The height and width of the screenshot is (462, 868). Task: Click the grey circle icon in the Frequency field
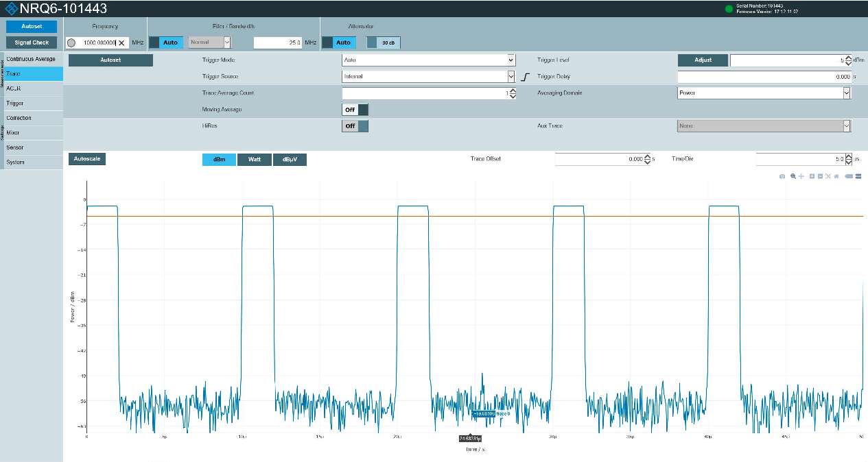71,42
